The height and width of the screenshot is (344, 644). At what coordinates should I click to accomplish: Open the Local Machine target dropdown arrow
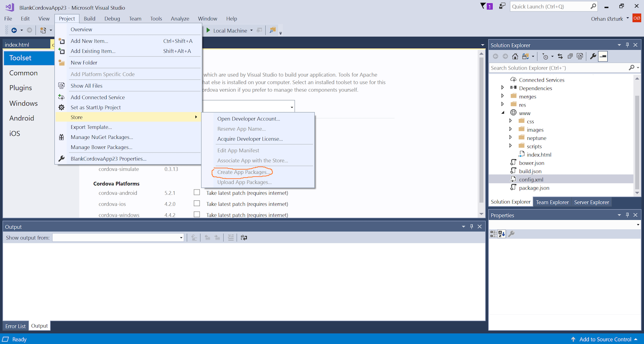click(x=252, y=30)
